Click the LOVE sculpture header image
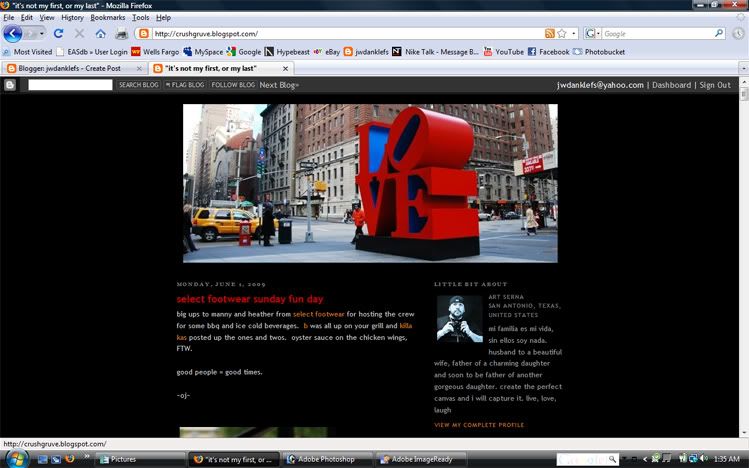This screenshot has height=468, width=749. click(370, 183)
